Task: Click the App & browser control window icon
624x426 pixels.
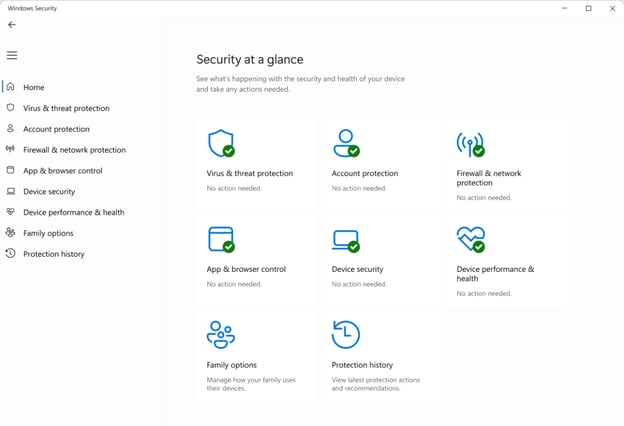Action: click(220, 239)
